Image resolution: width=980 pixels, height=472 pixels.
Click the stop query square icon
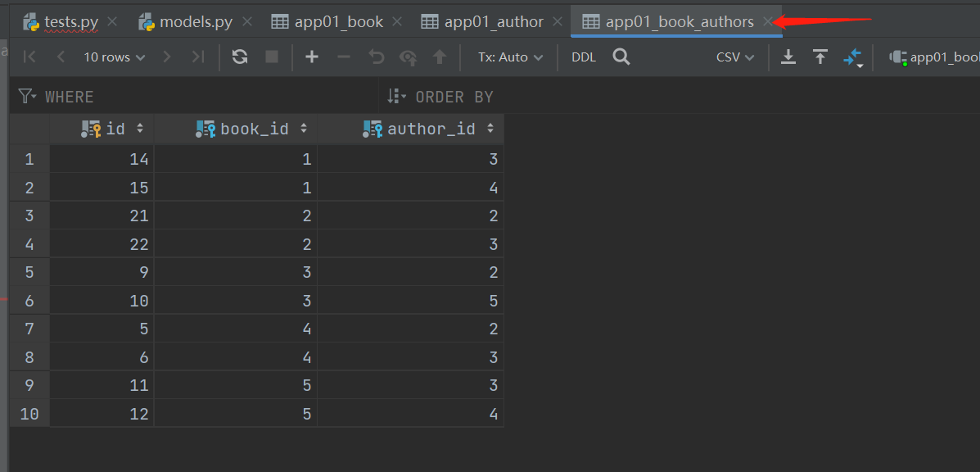coord(271,57)
